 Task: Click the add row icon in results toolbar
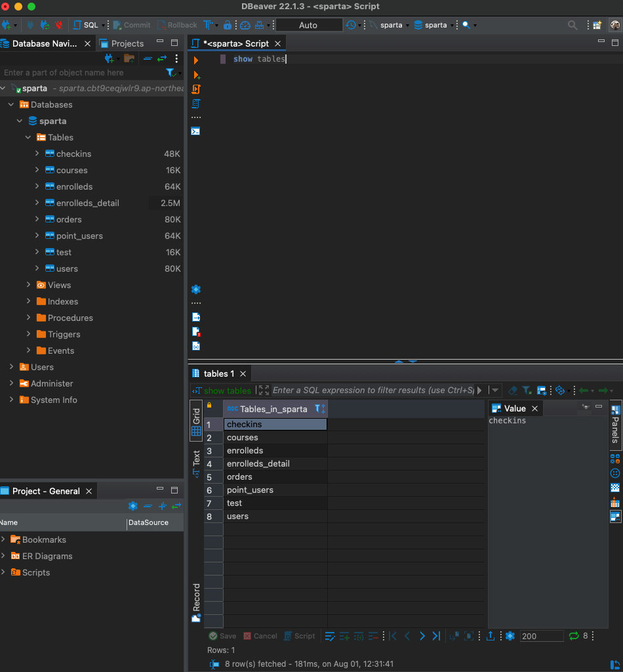coord(344,637)
